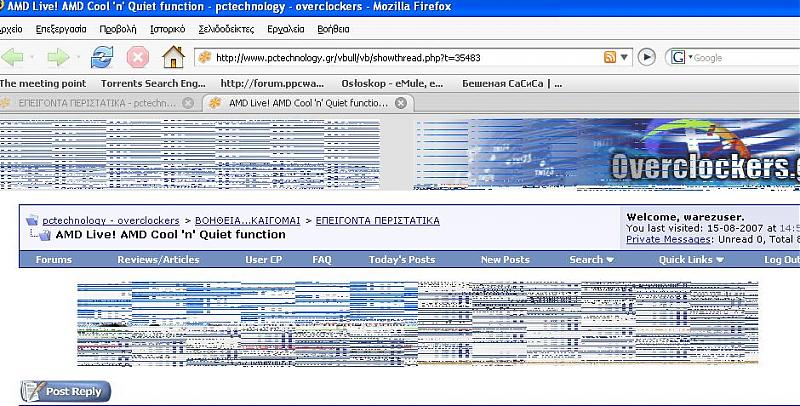Open the Σελιδοδείκτες menu
This screenshot has width=800, height=406.
click(226, 29)
